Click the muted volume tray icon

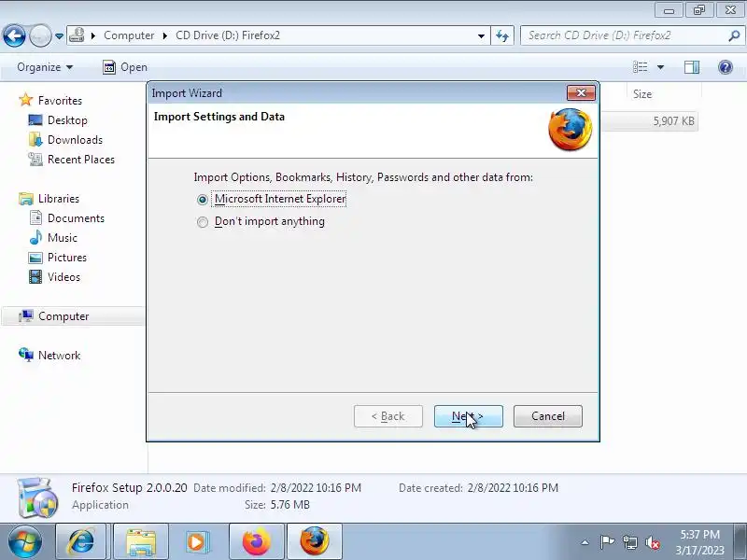tap(652, 542)
